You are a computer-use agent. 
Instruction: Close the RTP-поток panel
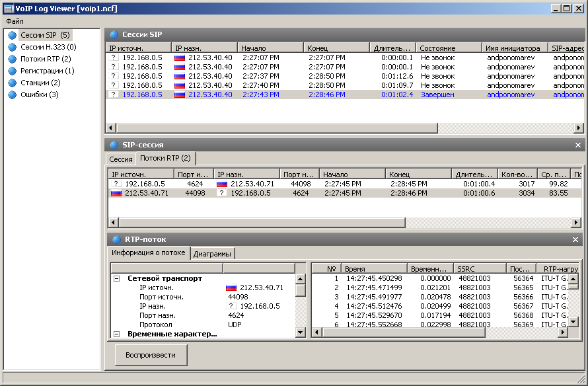point(575,240)
